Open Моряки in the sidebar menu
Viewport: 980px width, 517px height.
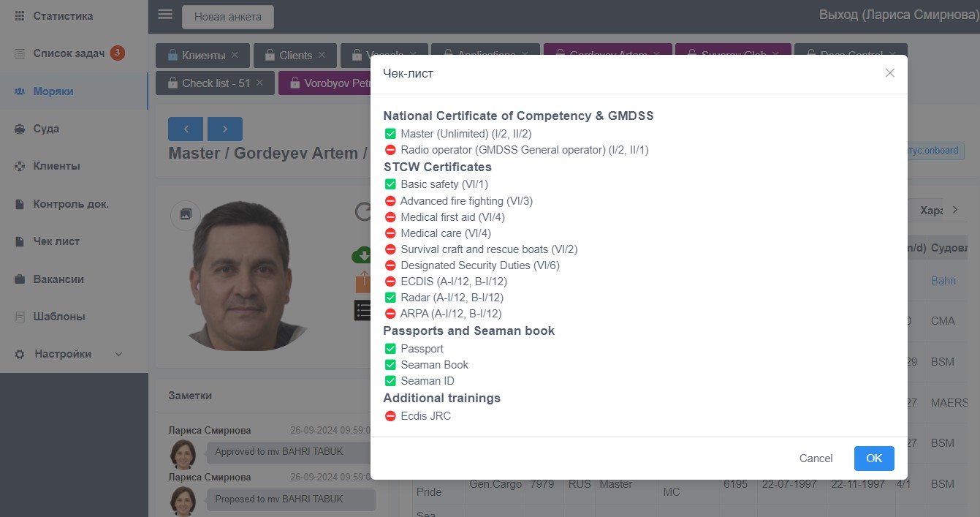53,91
